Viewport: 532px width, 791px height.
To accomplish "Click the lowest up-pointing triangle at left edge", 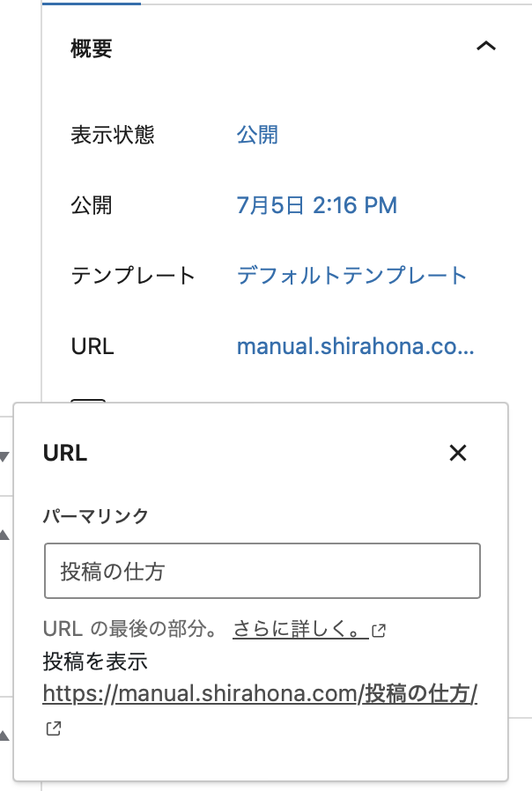I will coord(4,735).
